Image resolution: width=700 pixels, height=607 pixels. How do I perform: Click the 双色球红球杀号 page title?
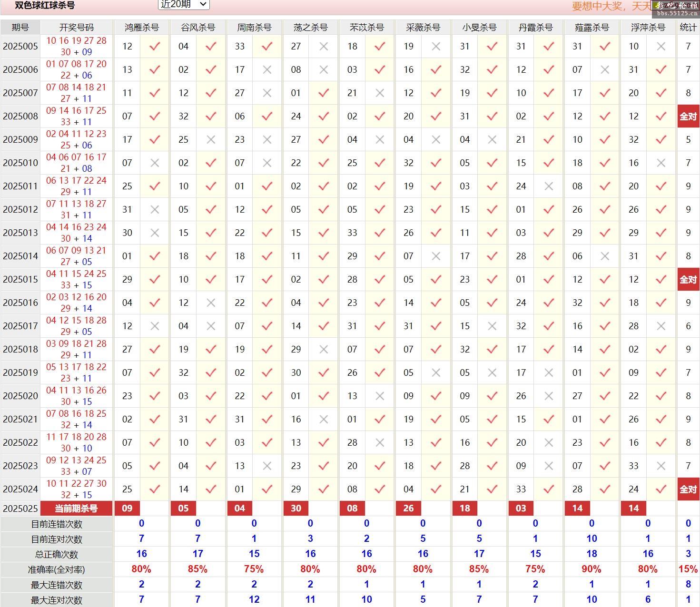tap(45, 5)
